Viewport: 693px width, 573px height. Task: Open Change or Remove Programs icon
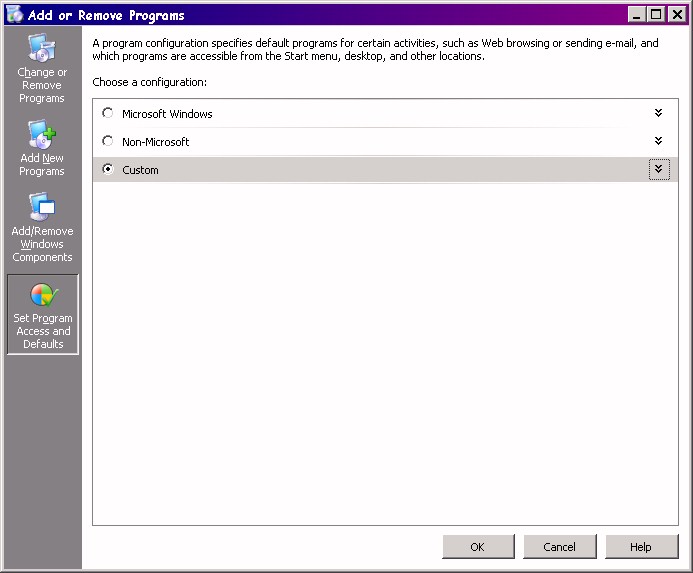click(42, 48)
